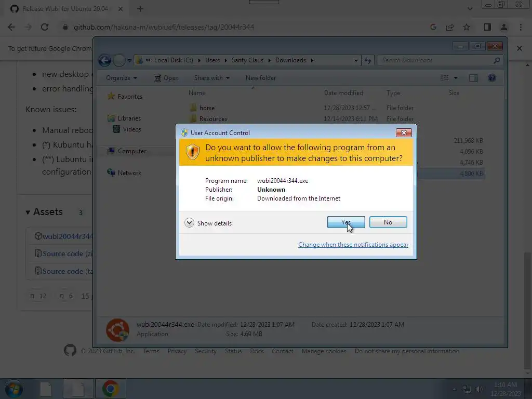Image resolution: width=532 pixels, height=399 pixels.
Task: Click Yes in User Account Control dialog
Action: pos(345,222)
